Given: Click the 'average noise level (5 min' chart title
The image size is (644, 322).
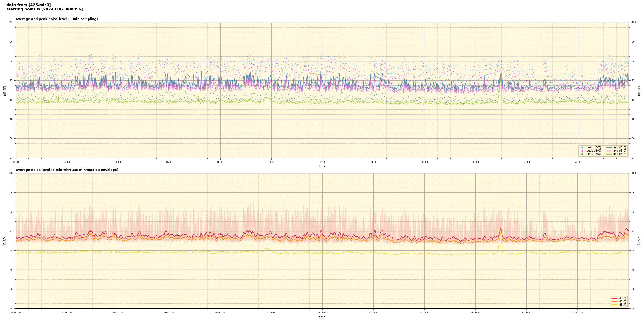Looking at the screenshot, I should [x=67, y=170].
